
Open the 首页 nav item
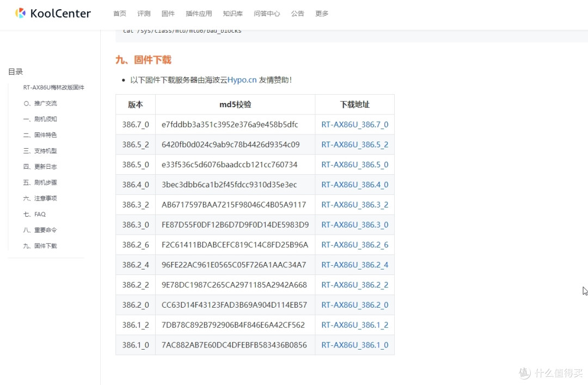pos(120,14)
